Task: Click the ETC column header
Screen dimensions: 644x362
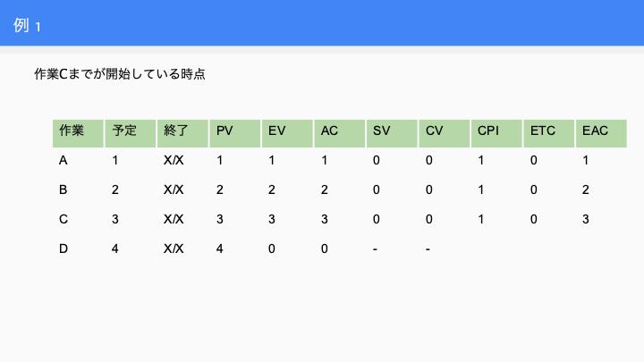Action: point(548,133)
